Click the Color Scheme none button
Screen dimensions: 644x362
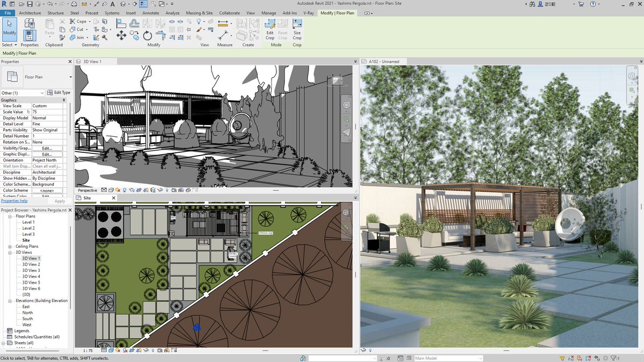tap(47, 190)
